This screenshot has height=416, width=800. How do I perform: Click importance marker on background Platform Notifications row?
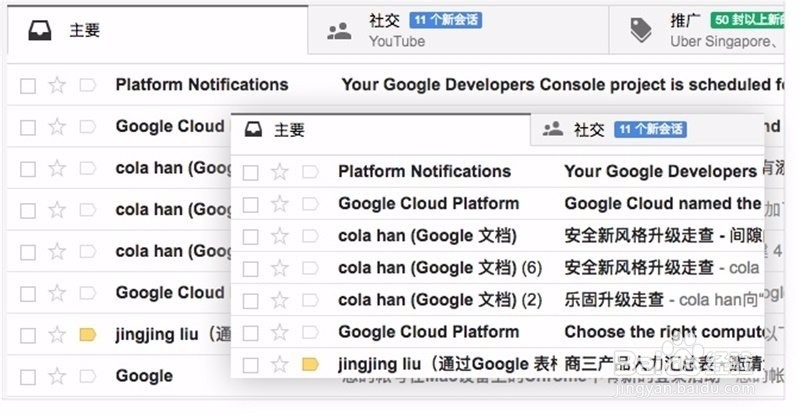[x=88, y=85]
